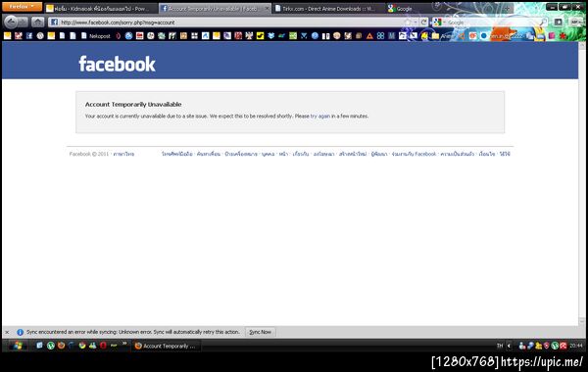Launch Firefox from quick launch bar

point(61,346)
